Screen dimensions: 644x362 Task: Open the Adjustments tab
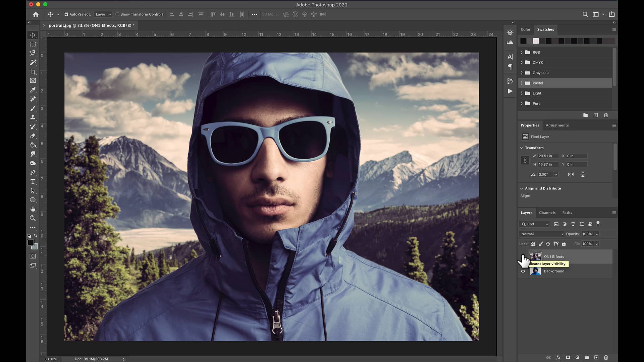click(x=557, y=125)
